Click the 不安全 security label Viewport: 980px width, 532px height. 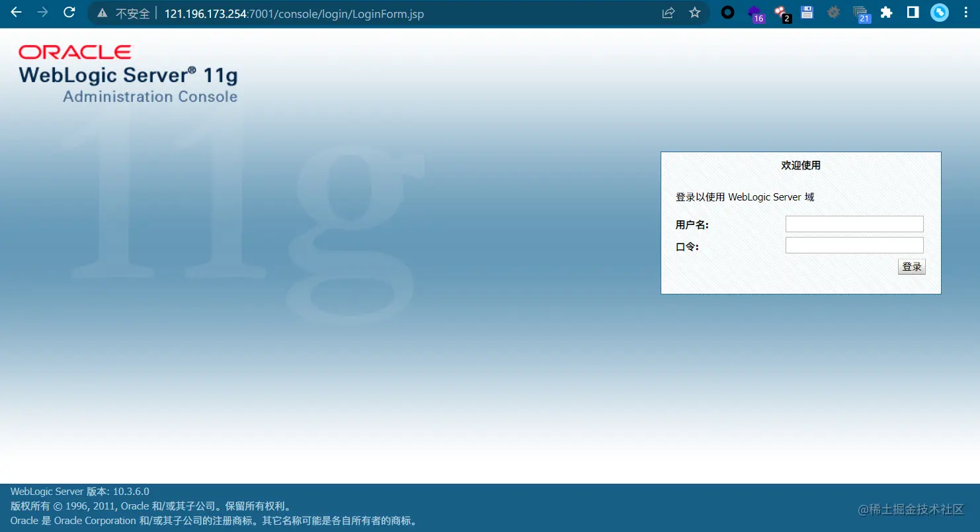(x=132, y=14)
